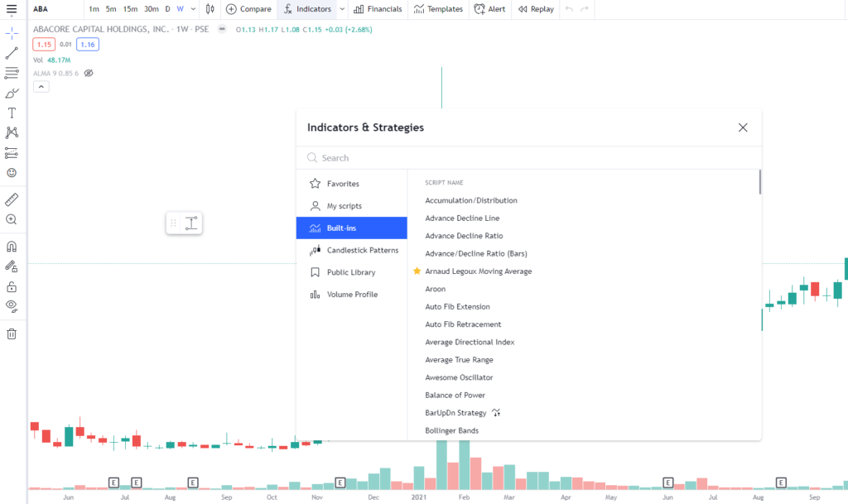This screenshot has width=848, height=504.
Task: Select the Built-ins category
Action: pos(351,228)
